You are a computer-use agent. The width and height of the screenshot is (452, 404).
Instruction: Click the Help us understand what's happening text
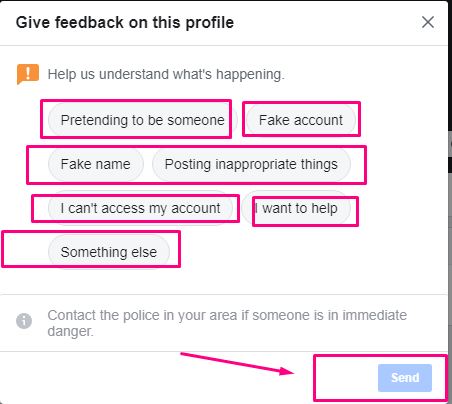(x=166, y=74)
